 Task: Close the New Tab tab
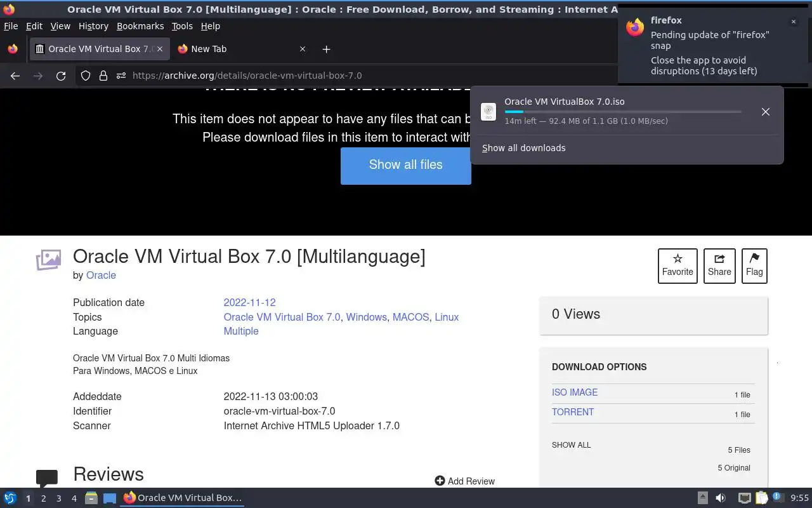[303, 49]
